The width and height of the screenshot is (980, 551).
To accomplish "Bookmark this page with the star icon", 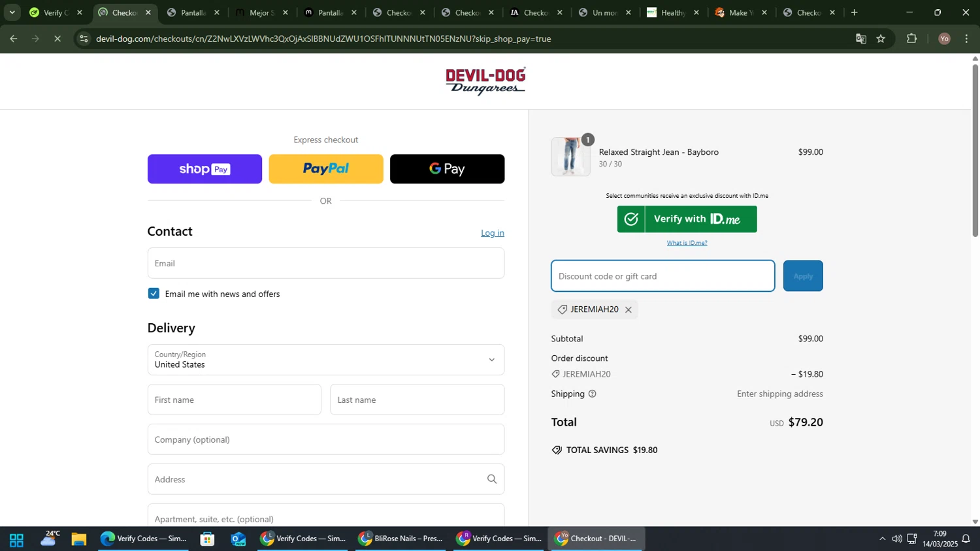I will [x=881, y=39].
